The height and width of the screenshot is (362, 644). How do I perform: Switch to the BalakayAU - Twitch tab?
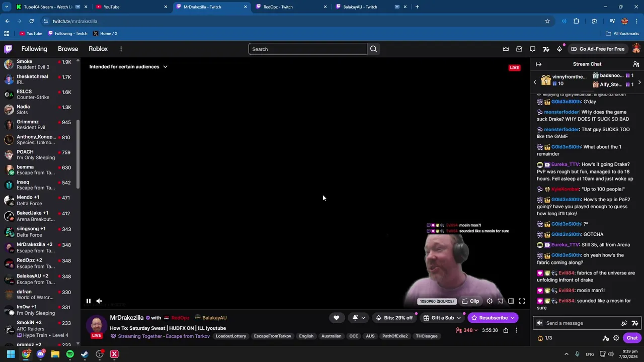tap(371, 7)
